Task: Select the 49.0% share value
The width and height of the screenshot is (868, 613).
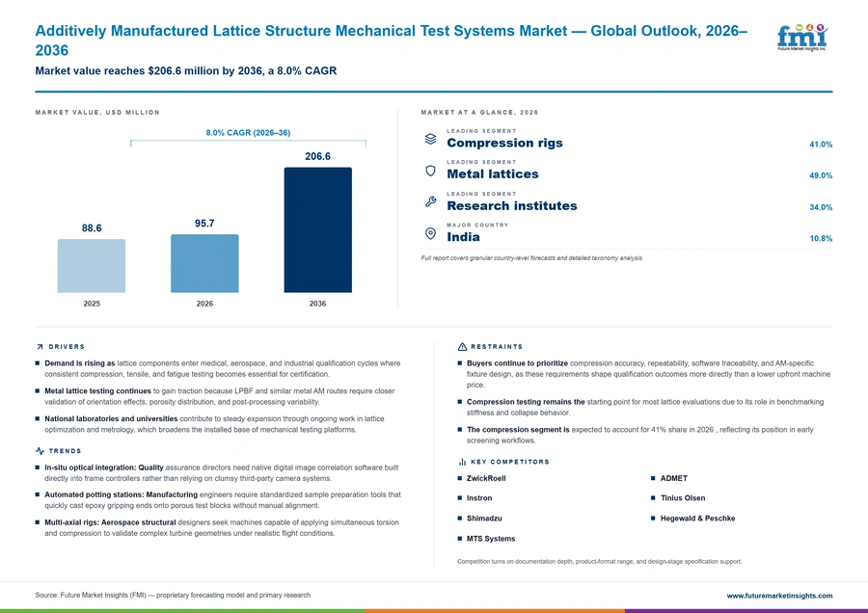Action: tap(821, 175)
